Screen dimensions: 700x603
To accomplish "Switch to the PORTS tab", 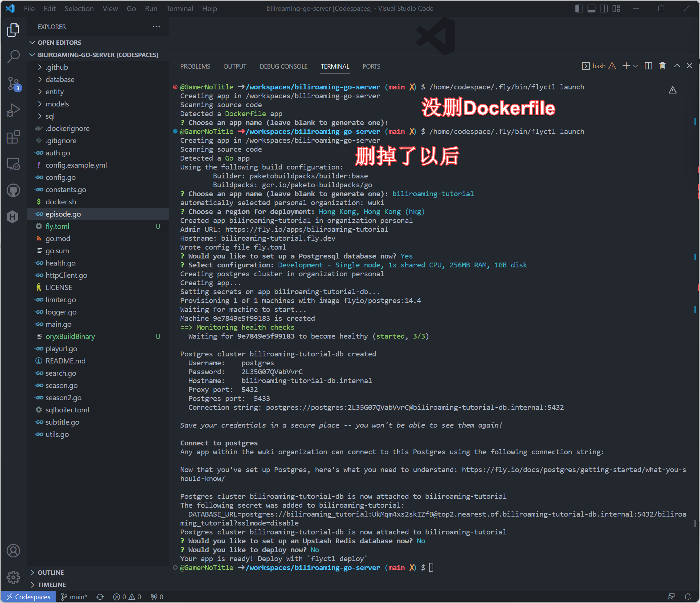I will (x=371, y=66).
